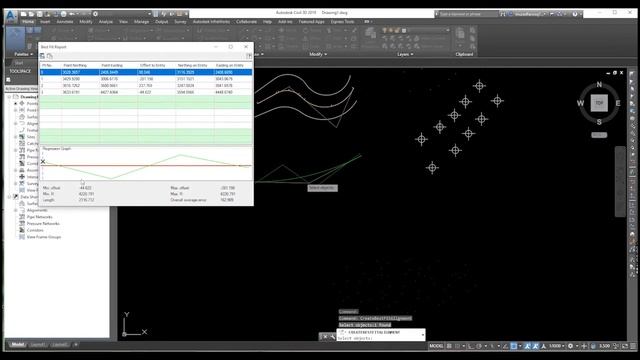Image resolution: width=640 pixels, height=360 pixels.
Task: Click the E compass direction on ViewCube
Action: pyautogui.click(x=618, y=103)
